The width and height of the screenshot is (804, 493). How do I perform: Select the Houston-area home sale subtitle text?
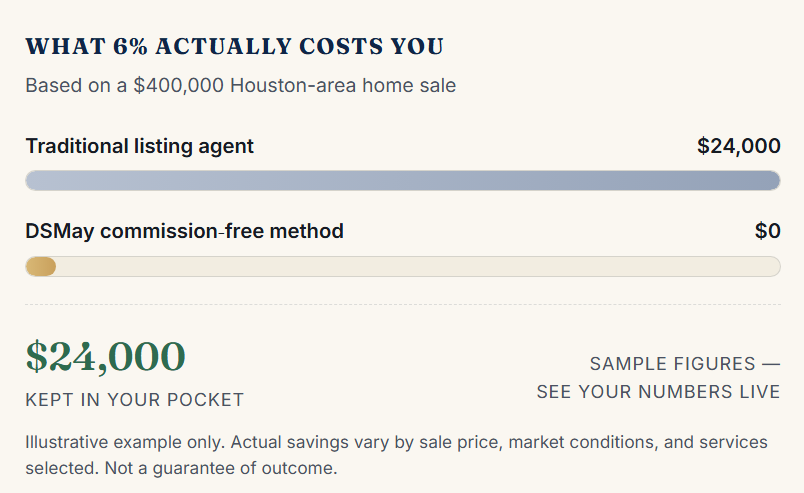click(240, 85)
